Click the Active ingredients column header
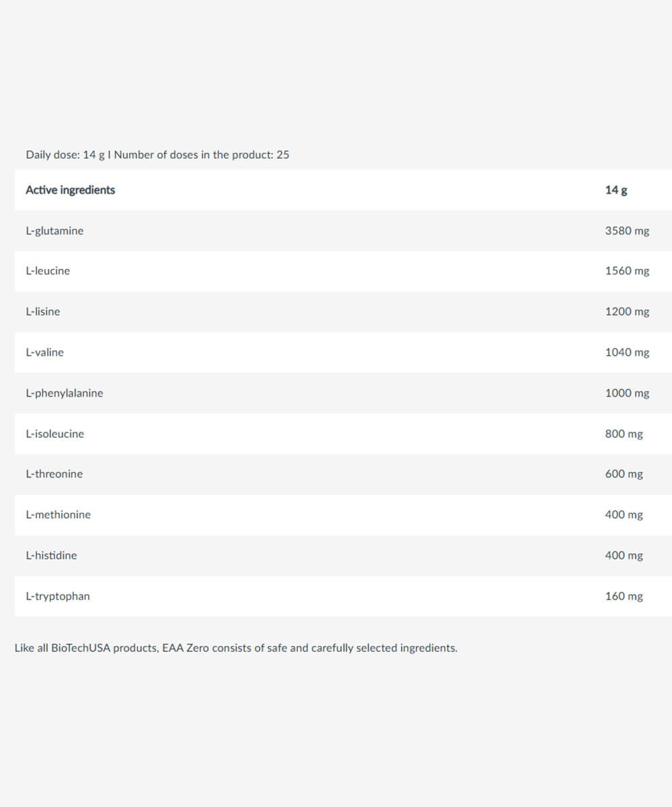This screenshot has height=807, width=672. click(70, 190)
